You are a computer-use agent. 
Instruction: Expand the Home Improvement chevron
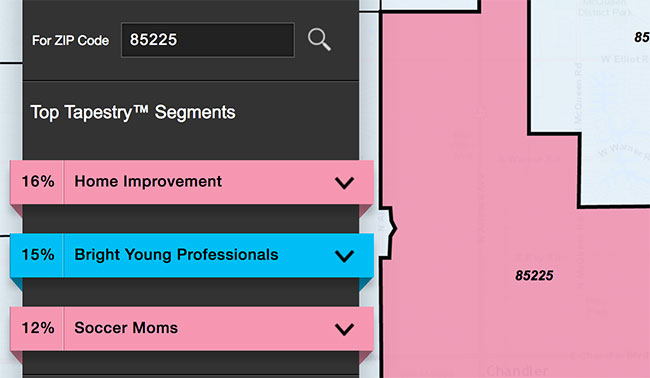coord(344,183)
